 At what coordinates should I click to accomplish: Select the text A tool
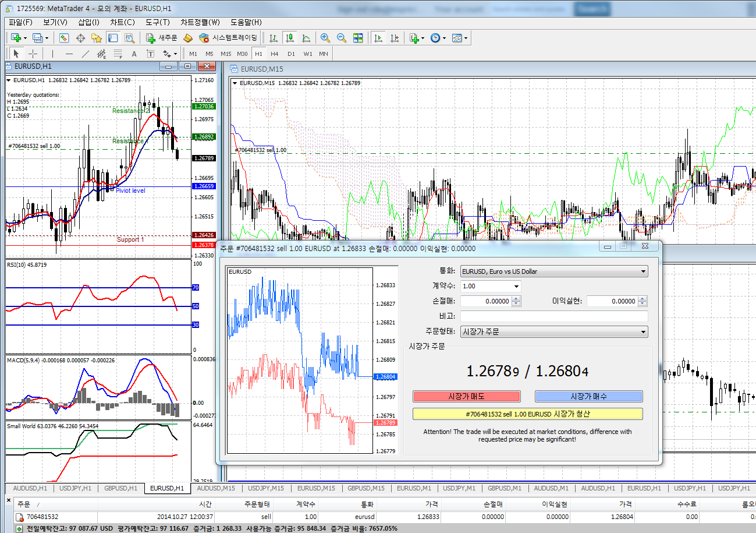click(134, 54)
